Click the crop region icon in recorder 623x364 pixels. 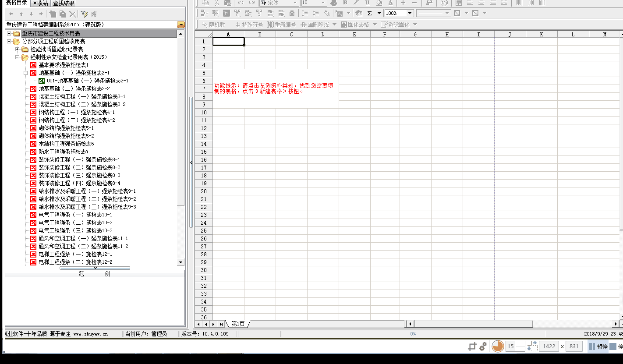[472, 346]
